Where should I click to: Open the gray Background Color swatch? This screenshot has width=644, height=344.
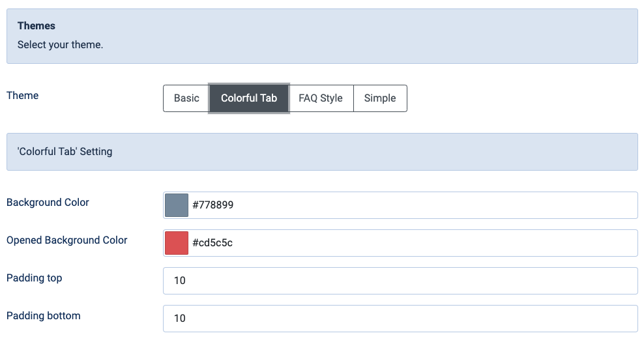point(177,205)
